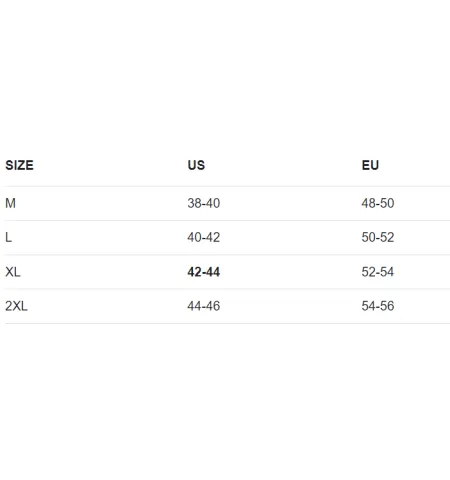This screenshot has width=450, height=480.
Task: Click the bold 42-44 US size
Action: [204, 272]
